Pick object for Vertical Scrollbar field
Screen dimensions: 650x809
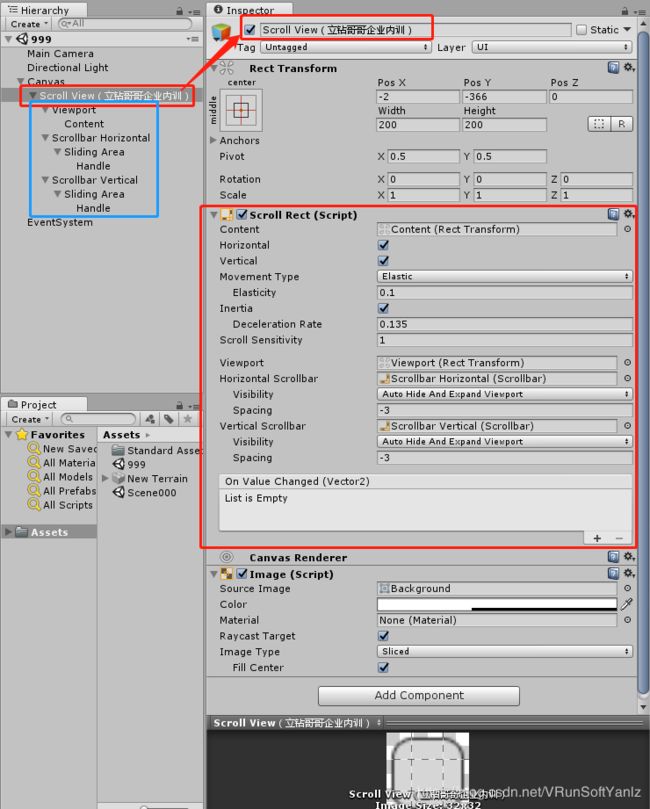pyautogui.click(x=627, y=426)
